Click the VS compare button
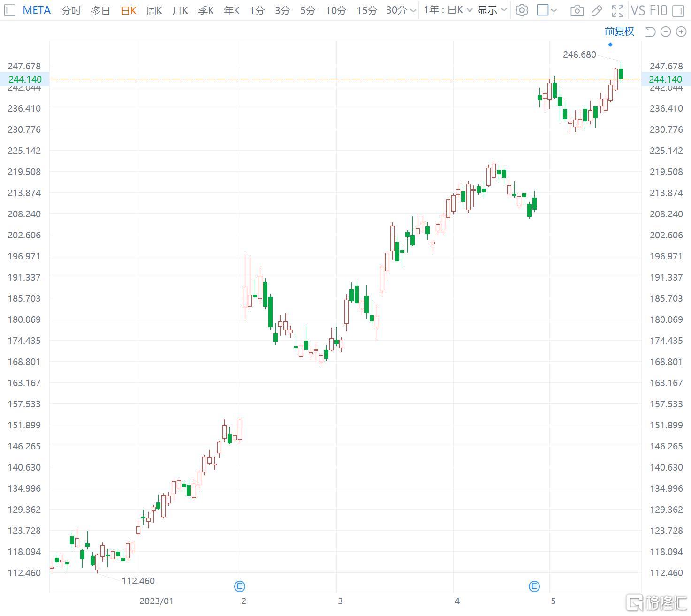 click(x=638, y=10)
